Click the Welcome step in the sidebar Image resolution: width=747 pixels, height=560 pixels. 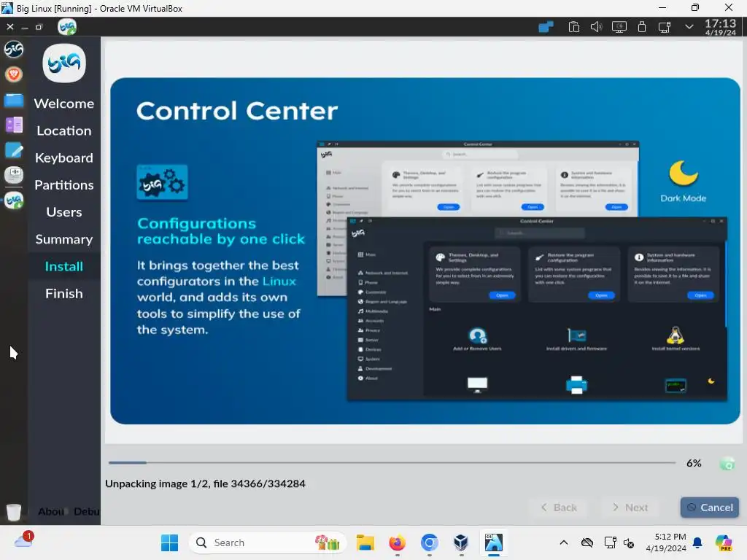64,104
